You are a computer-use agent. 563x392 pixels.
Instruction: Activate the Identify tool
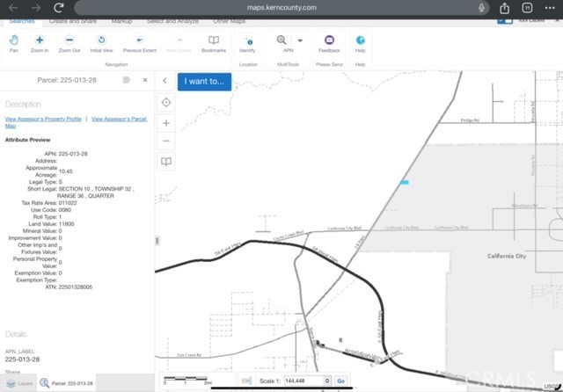(x=247, y=43)
